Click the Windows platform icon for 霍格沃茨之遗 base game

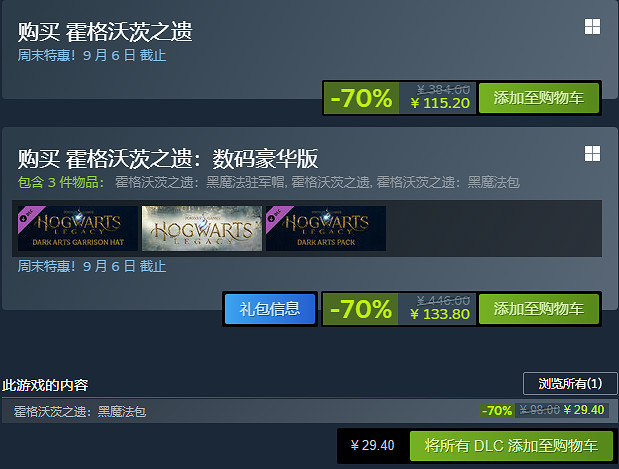pos(592,26)
